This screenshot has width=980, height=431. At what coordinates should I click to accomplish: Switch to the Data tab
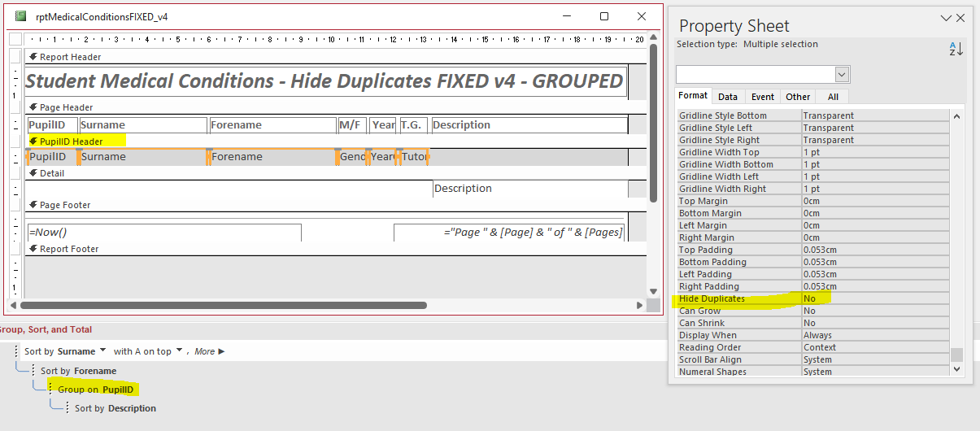pos(728,97)
